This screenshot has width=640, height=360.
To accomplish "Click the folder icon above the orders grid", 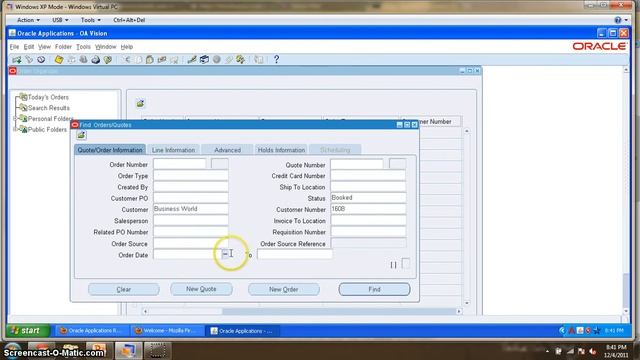I will click(140, 103).
